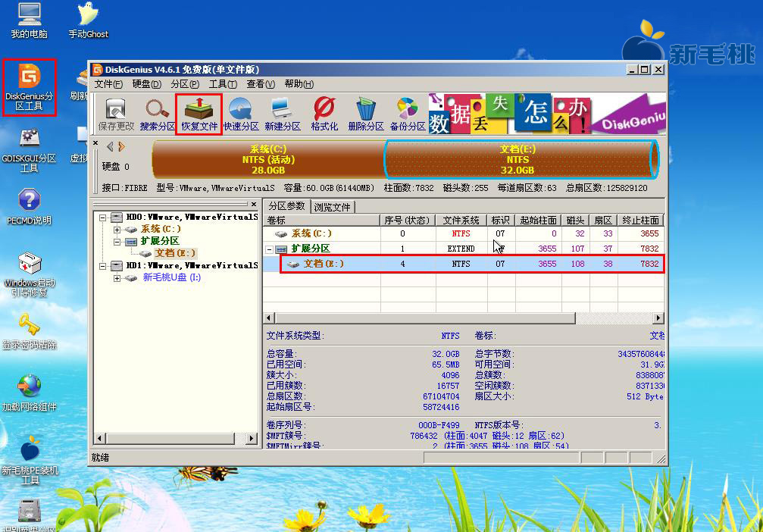Viewport: 763px width, 532px height.
Task: Click the 快速分区 toolbar icon
Action: [x=241, y=114]
